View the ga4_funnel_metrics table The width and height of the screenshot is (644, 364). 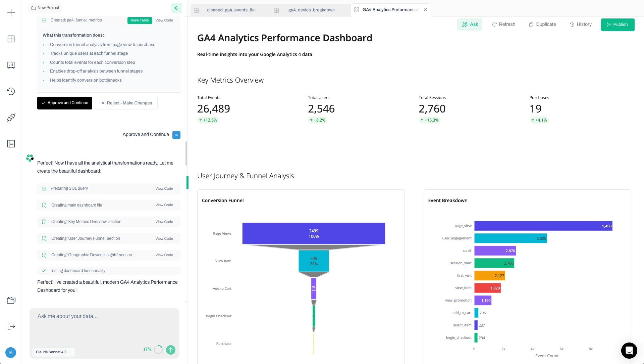coord(140,20)
